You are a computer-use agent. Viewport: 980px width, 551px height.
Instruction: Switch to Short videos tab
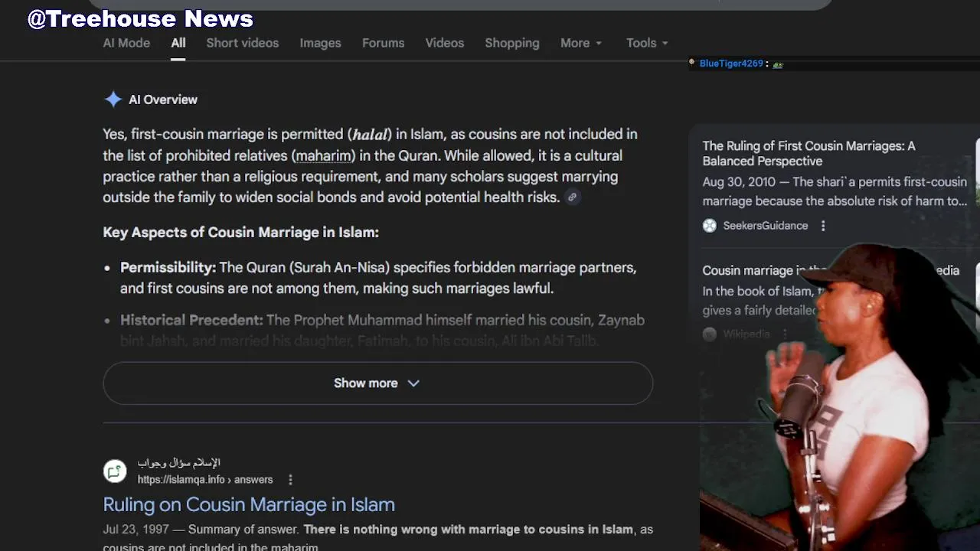pyautogui.click(x=242, y=43)
